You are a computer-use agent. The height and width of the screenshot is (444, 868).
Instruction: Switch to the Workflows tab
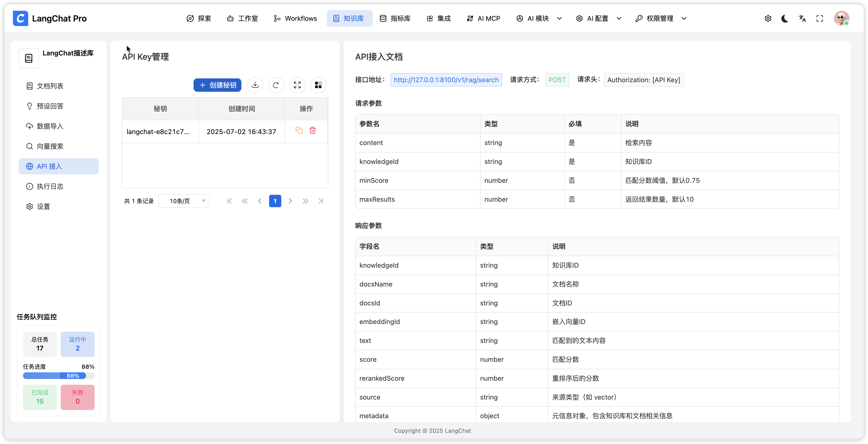tap(295, 19)
